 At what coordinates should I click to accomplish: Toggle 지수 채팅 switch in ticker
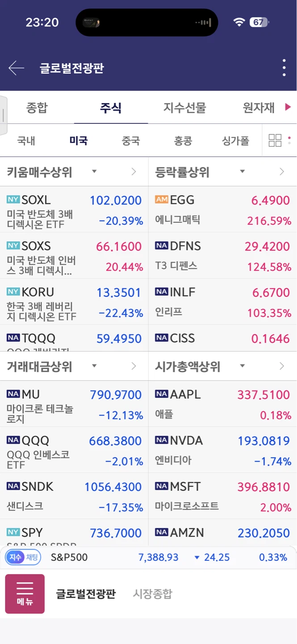coord(23,557)
